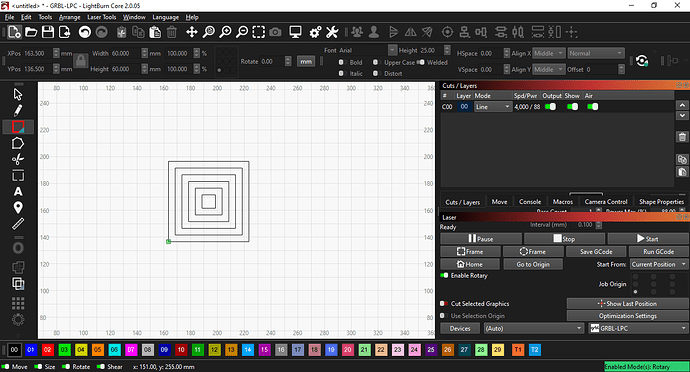Open the Normal text style dropdown
The width and height of the screenshot is (690, 372).
click(x=596, y=53)
